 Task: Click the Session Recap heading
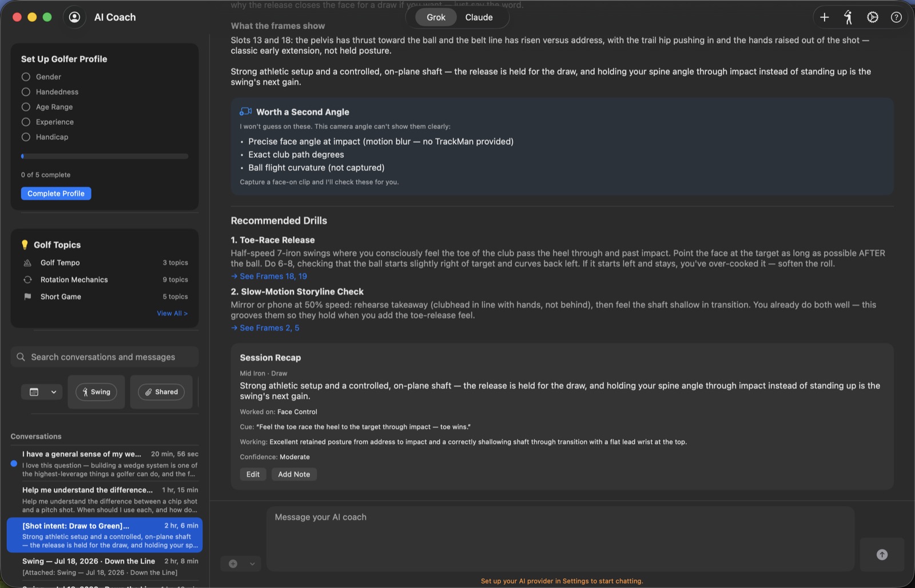click(x=270, y=357)
